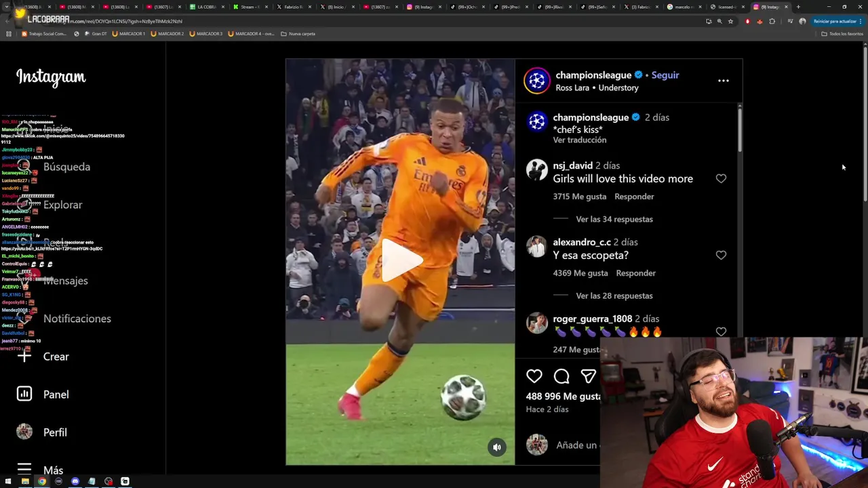Image resolution: width=868 pixels, height=488 pixels.
Task: Open the media control icon in Chrome toolbar
Action: (790, 21)
